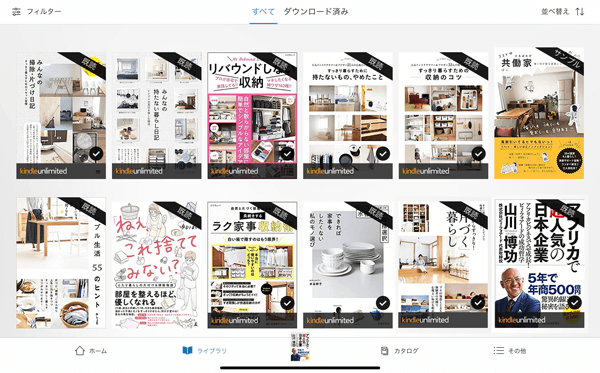Click checkmark badge on ラク家事収納 book
This screenshot has width=600, height=373.
tap(287, 303)
